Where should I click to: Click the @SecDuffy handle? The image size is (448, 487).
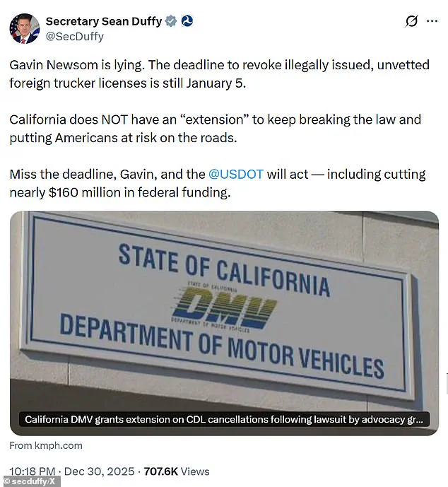tap(74, 36)
